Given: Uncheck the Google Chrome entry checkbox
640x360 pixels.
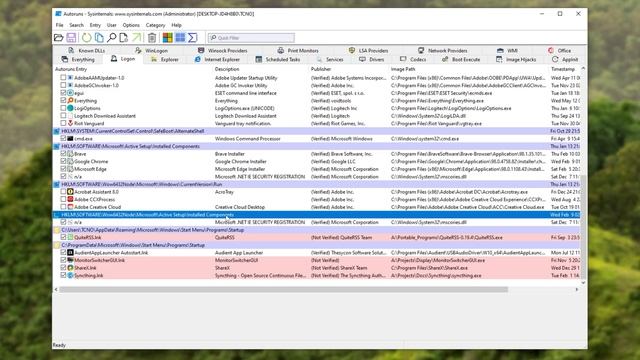Looking at the screenshot, I should tap(63, 161).
